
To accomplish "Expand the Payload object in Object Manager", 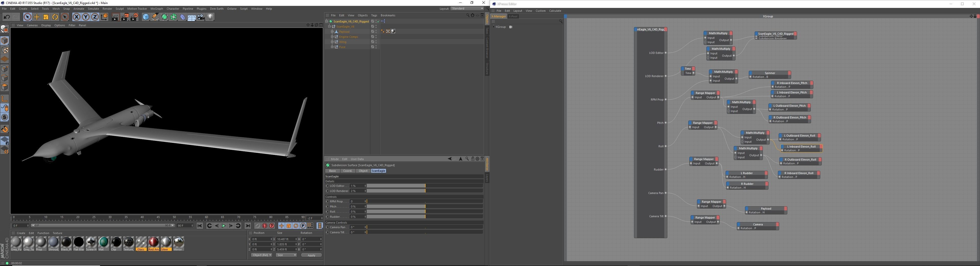I will tap(332, 32).
